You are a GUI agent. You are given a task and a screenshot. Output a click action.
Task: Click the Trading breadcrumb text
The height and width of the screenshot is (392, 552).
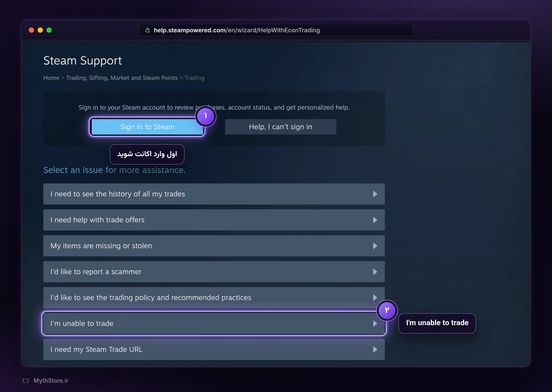click(194, 78)
